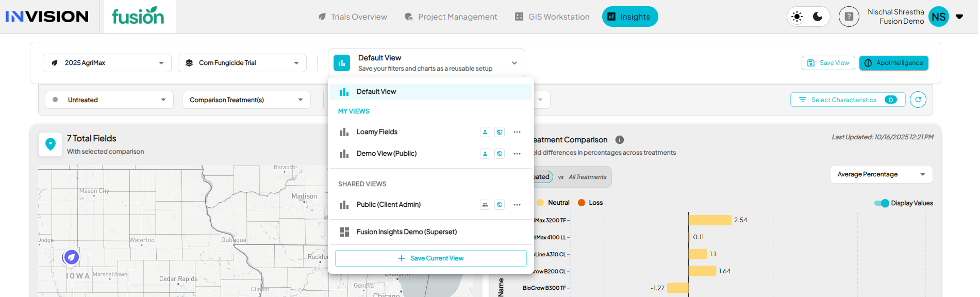Click the leaf field marker on the map
The image size is (980, 297).
[x=71, y=257]
